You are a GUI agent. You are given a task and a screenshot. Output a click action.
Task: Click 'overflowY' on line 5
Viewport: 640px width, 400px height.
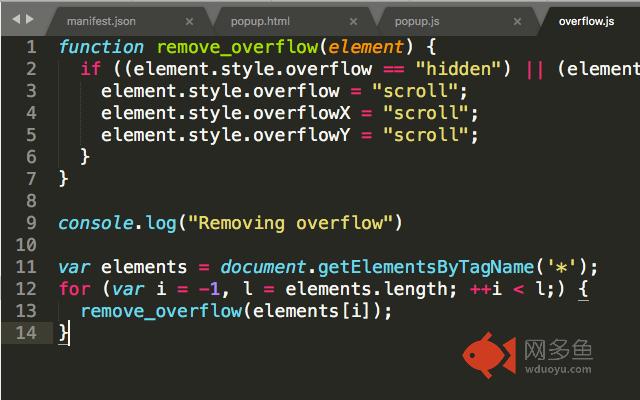coord(302,135)
